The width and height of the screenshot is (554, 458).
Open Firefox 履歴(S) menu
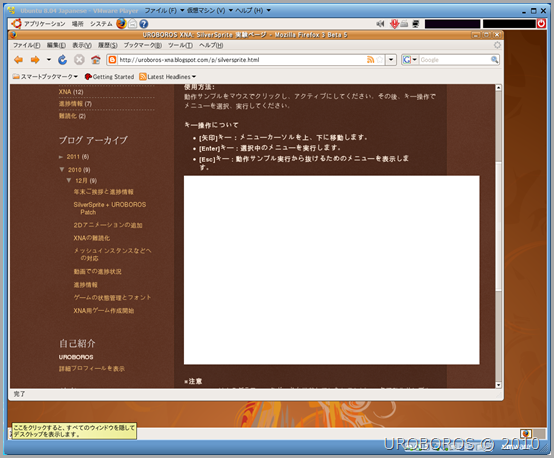point(108,45)
